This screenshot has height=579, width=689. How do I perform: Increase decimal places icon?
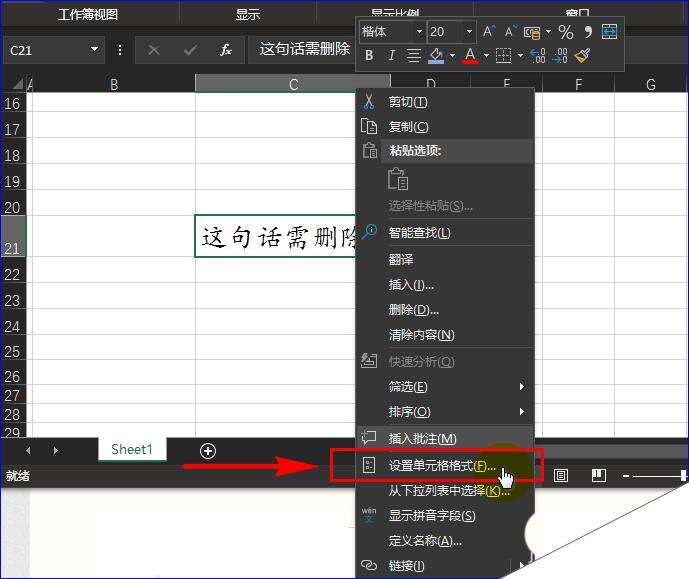click(x=538, y=56)
